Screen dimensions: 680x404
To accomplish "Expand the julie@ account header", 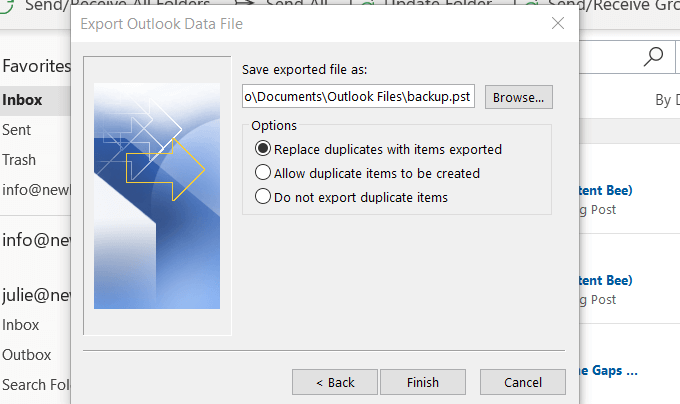I will tap(36, 294).
